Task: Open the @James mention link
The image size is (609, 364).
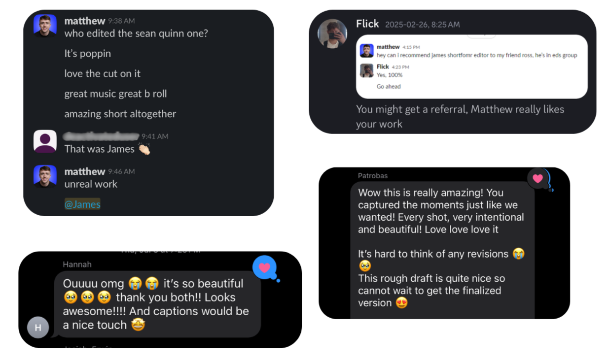Action: coord(82,204)
